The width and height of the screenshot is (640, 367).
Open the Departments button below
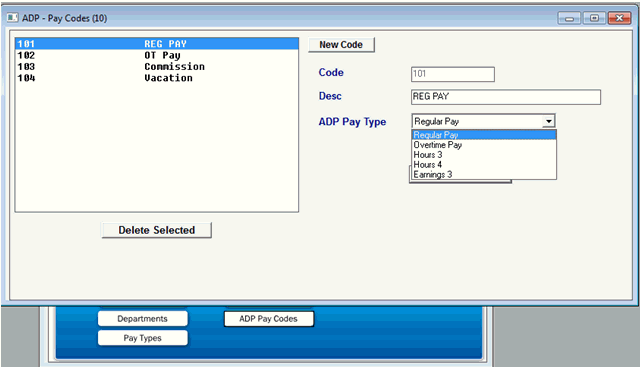point(142,319)
